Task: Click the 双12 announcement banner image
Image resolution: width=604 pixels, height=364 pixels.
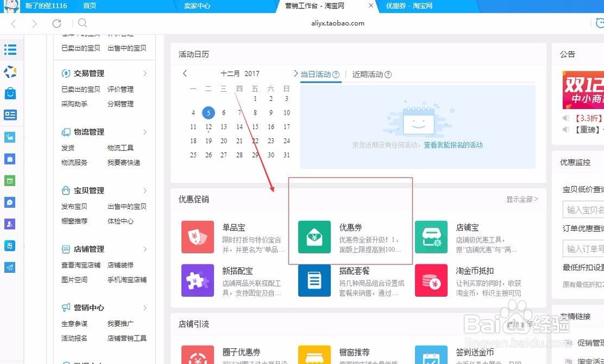Action: [583, 90]
